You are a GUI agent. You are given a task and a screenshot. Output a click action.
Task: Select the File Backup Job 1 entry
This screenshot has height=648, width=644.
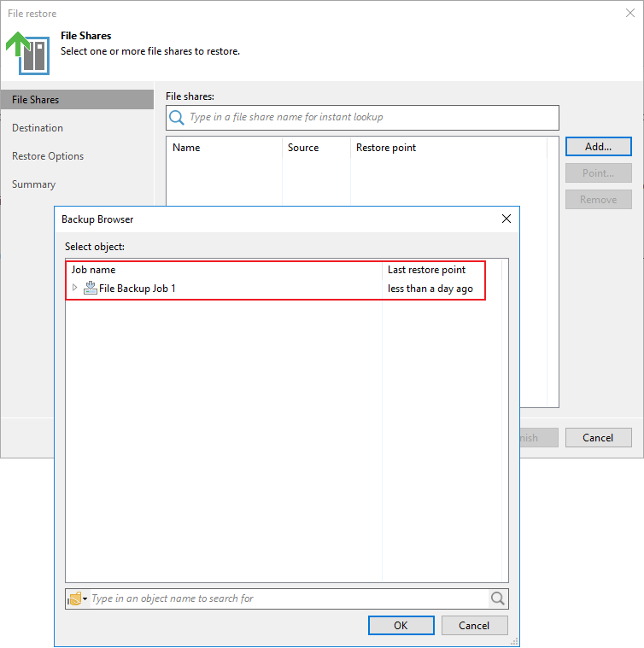(138, 289)
